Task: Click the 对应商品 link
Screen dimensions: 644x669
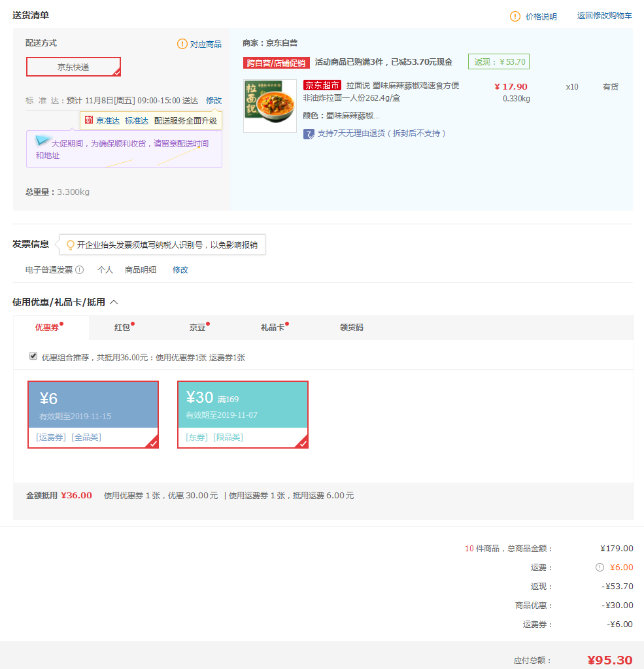Action: pyautogui.click(x=205, y=44)
